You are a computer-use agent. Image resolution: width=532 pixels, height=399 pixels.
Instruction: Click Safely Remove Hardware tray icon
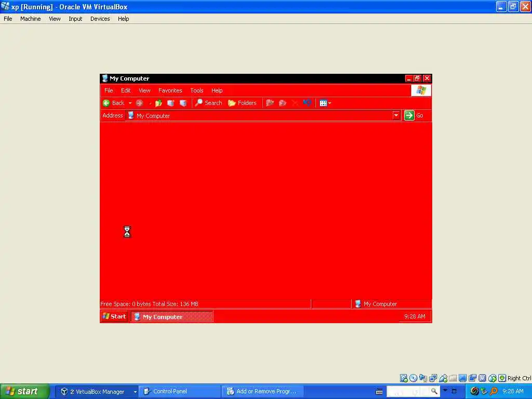484,391
